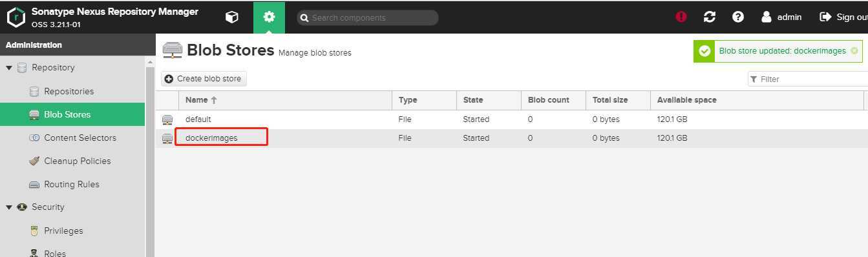Click the Create blob store button
868x257 pixels.
(204, 79)
